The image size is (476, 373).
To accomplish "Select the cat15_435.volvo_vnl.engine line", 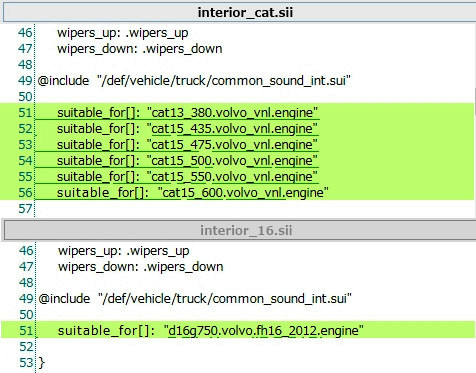I will pos(187,129).
